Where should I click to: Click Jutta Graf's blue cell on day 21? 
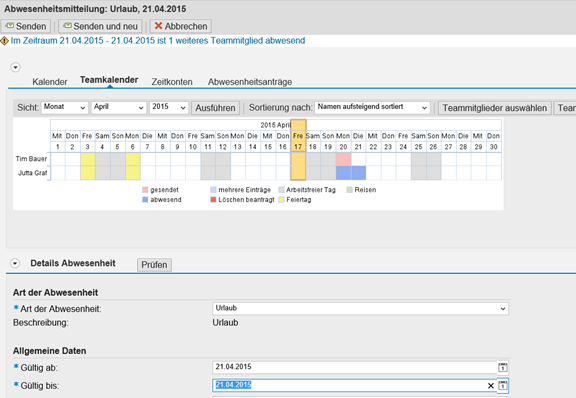359,173
